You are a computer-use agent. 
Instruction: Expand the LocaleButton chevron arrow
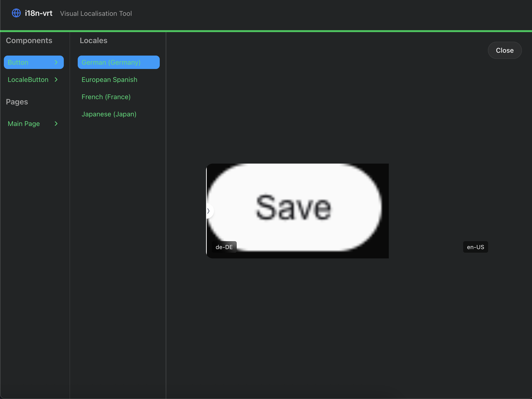[56, 80]
